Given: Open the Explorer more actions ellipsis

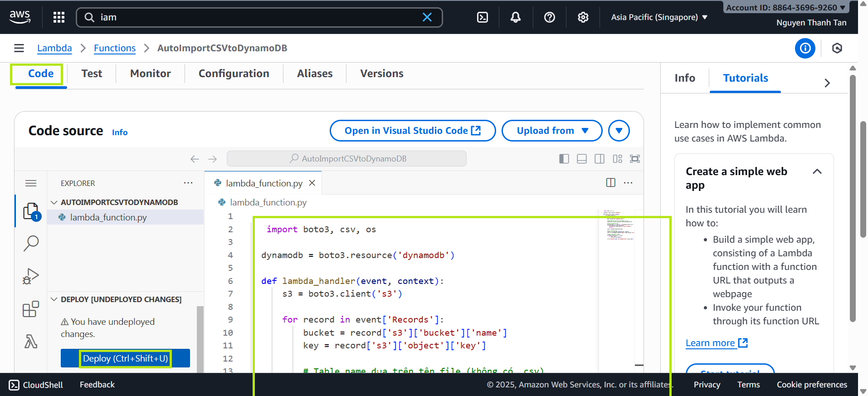Looking at the screenshot, I should click(188, 183).
